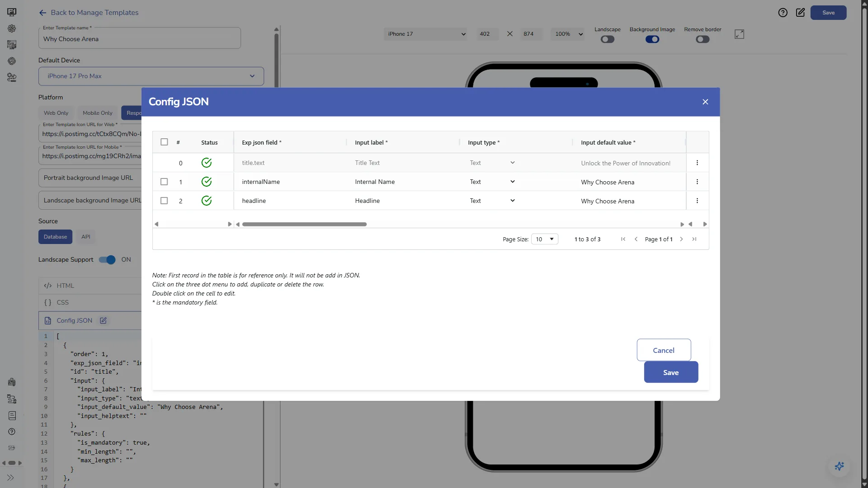Select the Web Only platform tab
Image resolution: width=868 pixels, height=488 pixels.
point(56,113)
